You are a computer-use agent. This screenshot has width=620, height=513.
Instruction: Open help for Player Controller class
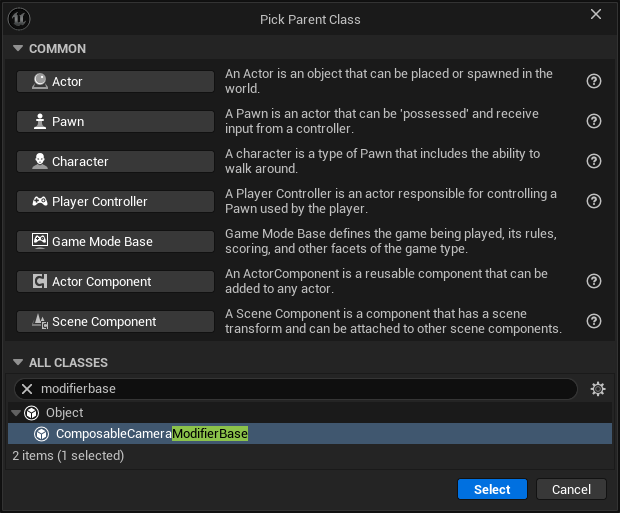click(x=594, y=201)
